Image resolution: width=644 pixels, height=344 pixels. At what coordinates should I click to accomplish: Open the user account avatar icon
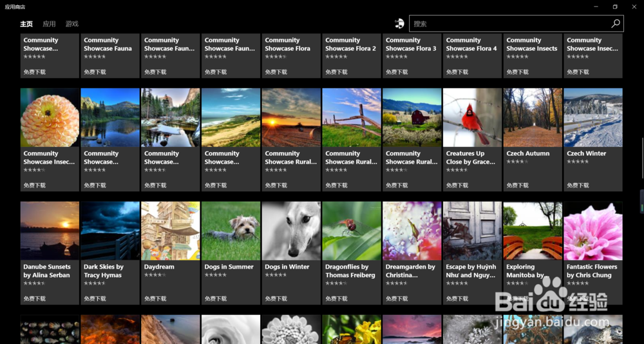pyautogui.click(x=399, y=24)
